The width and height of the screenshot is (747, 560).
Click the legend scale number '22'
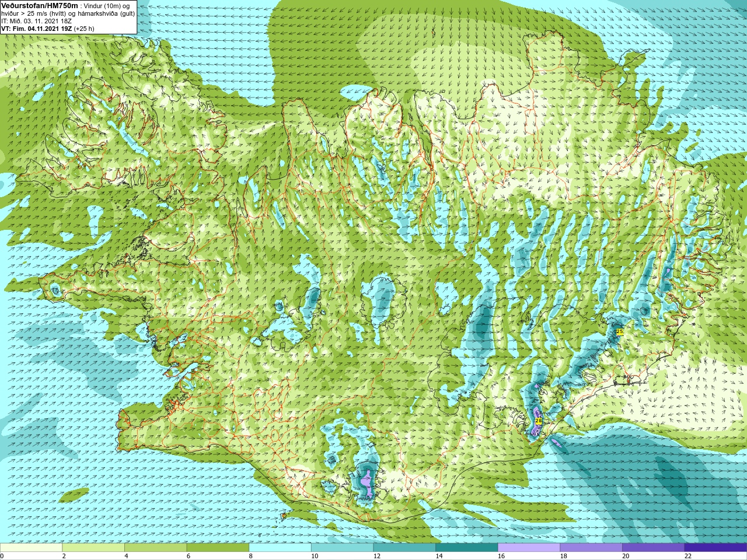tap(687, 556)
